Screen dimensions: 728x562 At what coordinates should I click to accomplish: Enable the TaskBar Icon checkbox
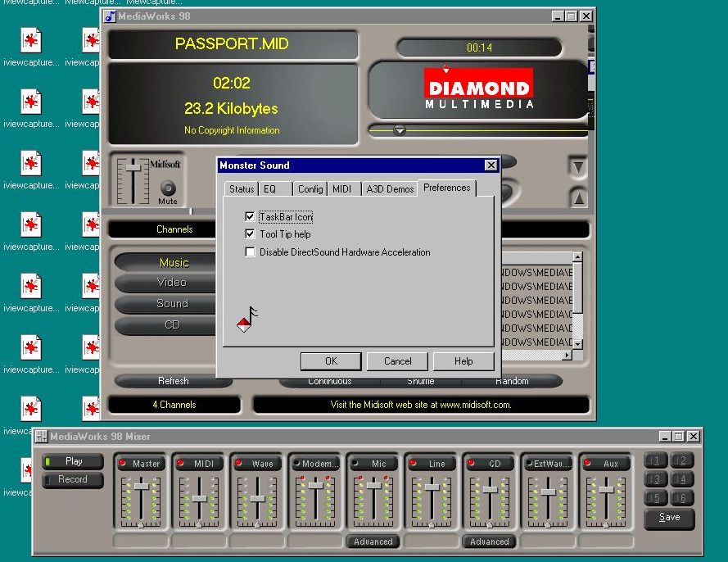[250, 216]
